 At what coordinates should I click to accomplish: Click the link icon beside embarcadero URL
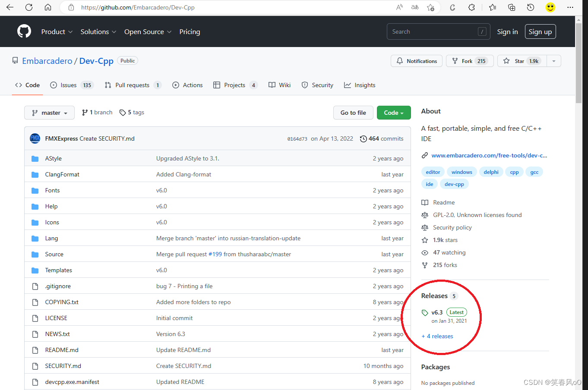tap(425, 155)
